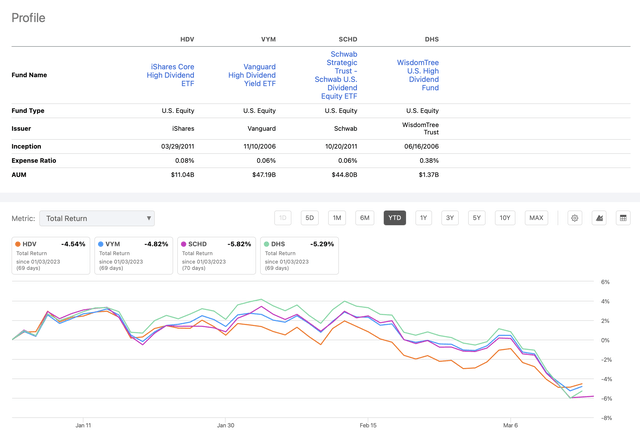This screenshot has width=640, height=441.
Task: Select the 1Y time range
Action: (423, 218)
